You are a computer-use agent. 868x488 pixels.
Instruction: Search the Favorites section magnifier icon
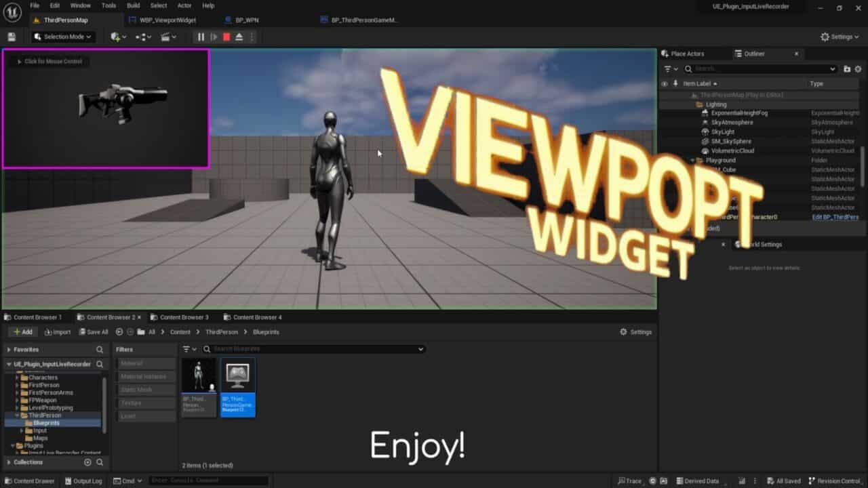(100, 350)
